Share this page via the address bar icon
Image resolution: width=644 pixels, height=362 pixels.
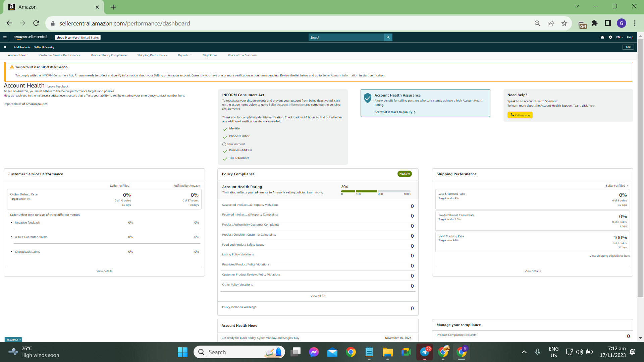551,23
